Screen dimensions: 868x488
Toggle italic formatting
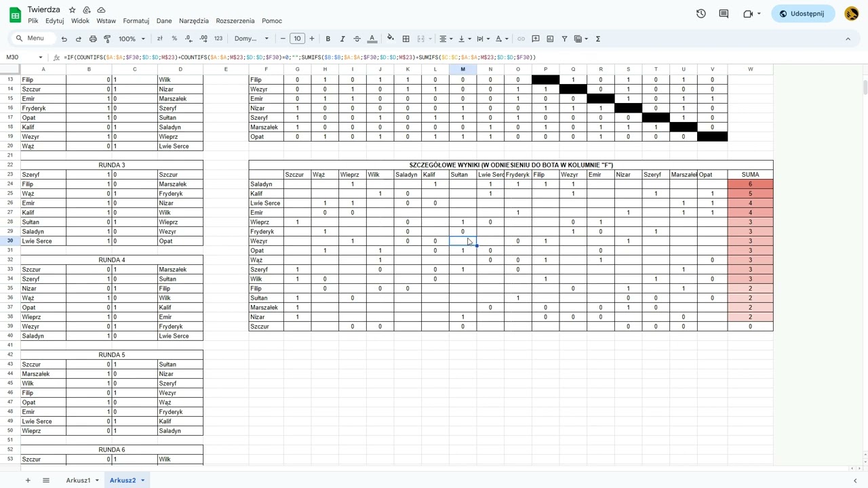point(342,39)
